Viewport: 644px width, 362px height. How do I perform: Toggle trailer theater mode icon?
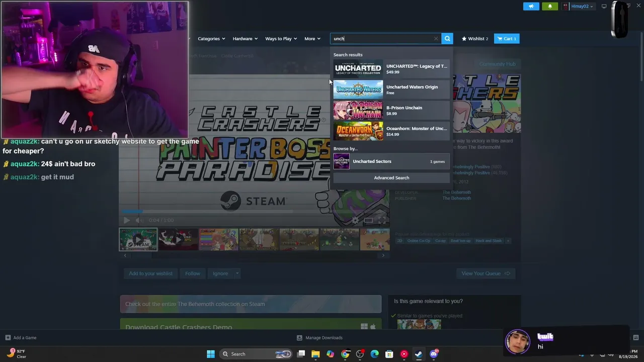(x=369, y=220)
